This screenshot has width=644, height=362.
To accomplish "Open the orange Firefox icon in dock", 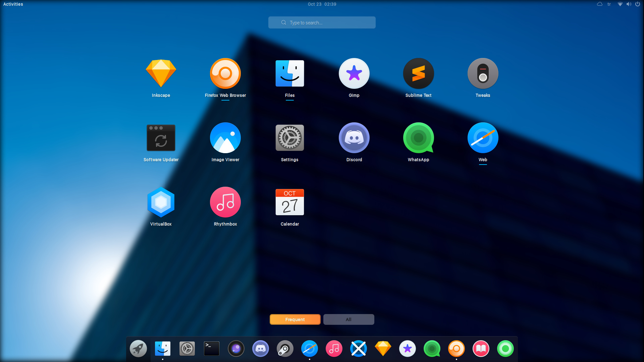I will tap(457, 349).
